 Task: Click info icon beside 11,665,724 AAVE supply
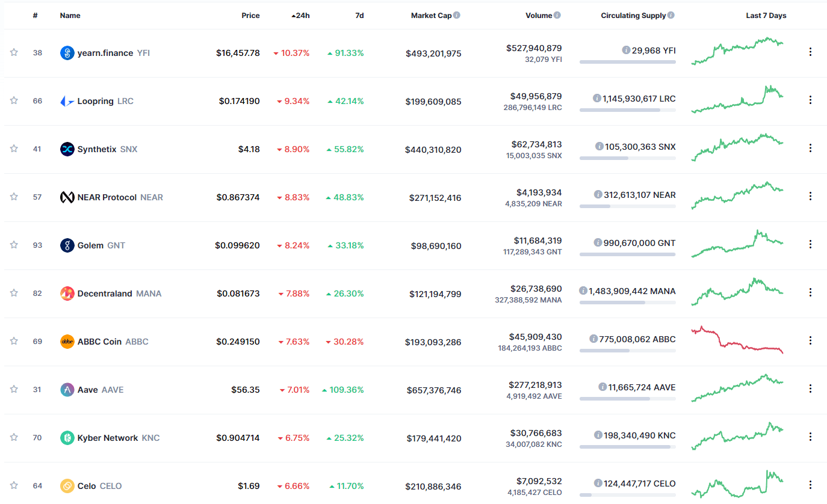click(x=602, y=387)
